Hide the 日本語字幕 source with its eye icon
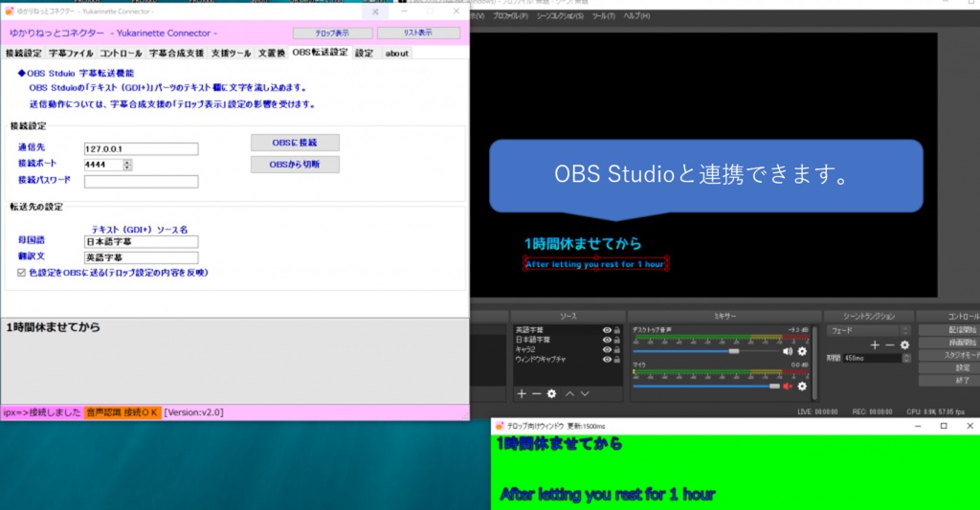The width and height of the screenshot is (980, 510). pyautogui.click(x=606, y=340)
